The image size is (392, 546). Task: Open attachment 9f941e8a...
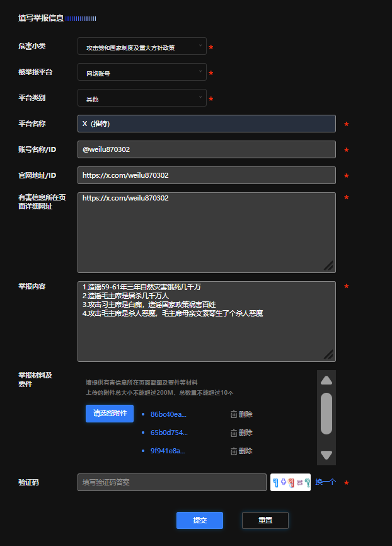[x=168, y=451]
